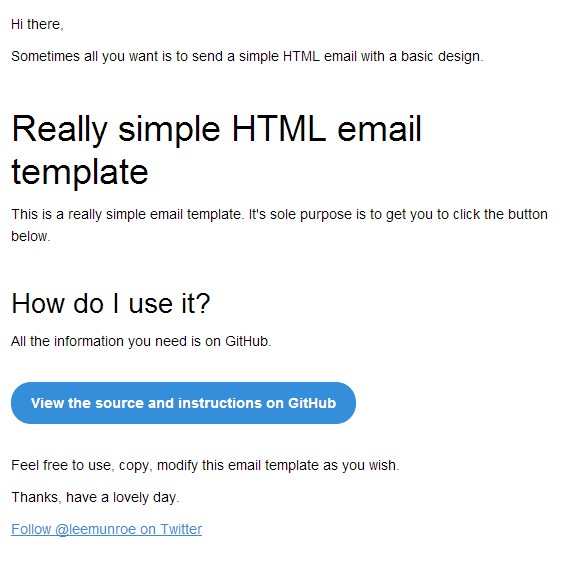
Task: Click the 'Hi there,' greeting line
Action: coord(37,25)
